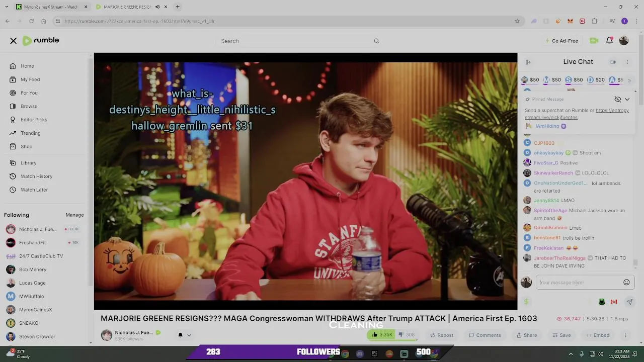The height and width of the screenshot is (362, 644).
Task: Click the Share button
Action: [x=527, y=335]
